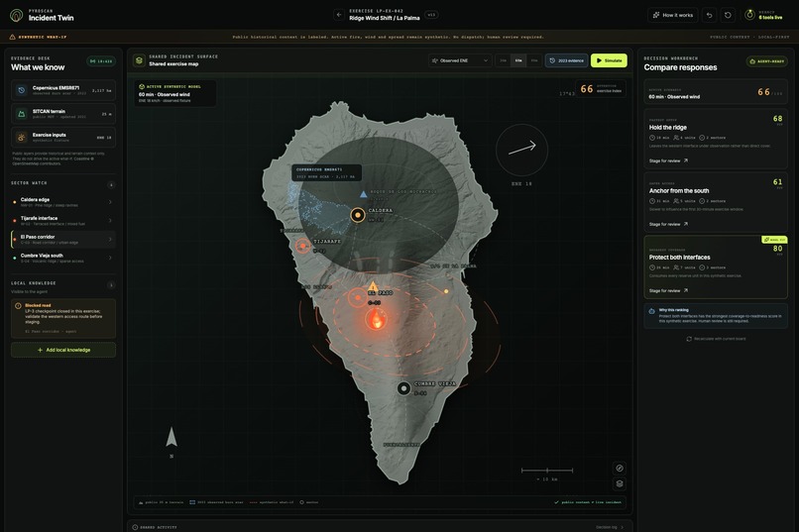Viewport: 799px width, 532px height.
Task: Expand the Decision log chevron
Action: (x=623, y=527)
